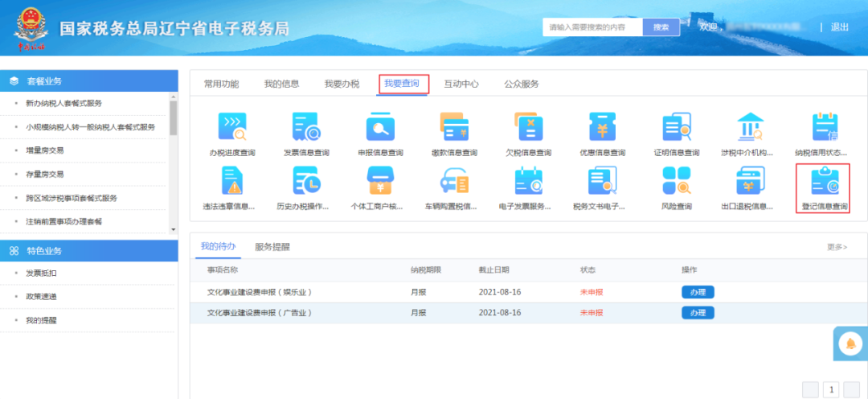This screenshot has height=399, width=868.
Task: Click 截止日期 column header
Action: click(x=493, y=270)
